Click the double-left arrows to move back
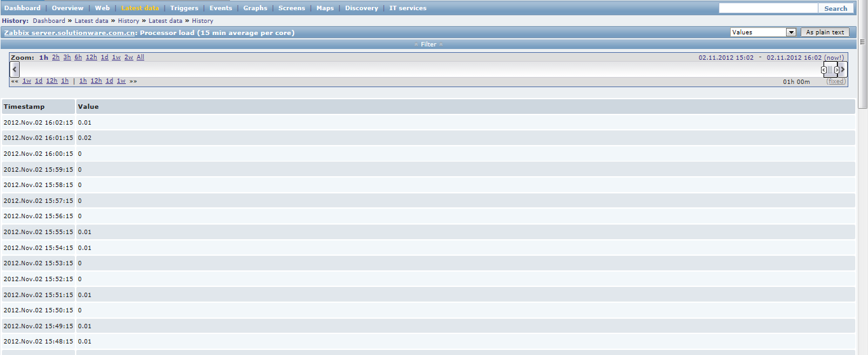Viewport: 868px width, 355px height. click(15, 81)
